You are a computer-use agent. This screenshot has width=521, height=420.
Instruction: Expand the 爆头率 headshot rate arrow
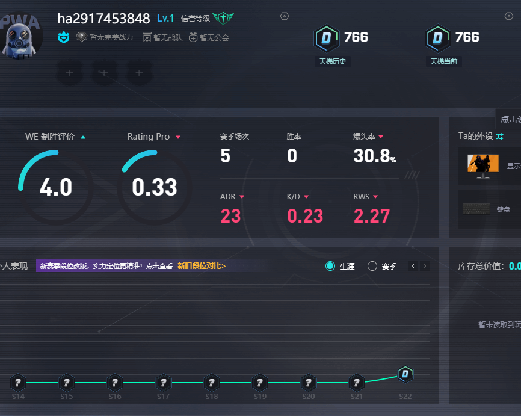pyautogui.click(x=381, y=137)
